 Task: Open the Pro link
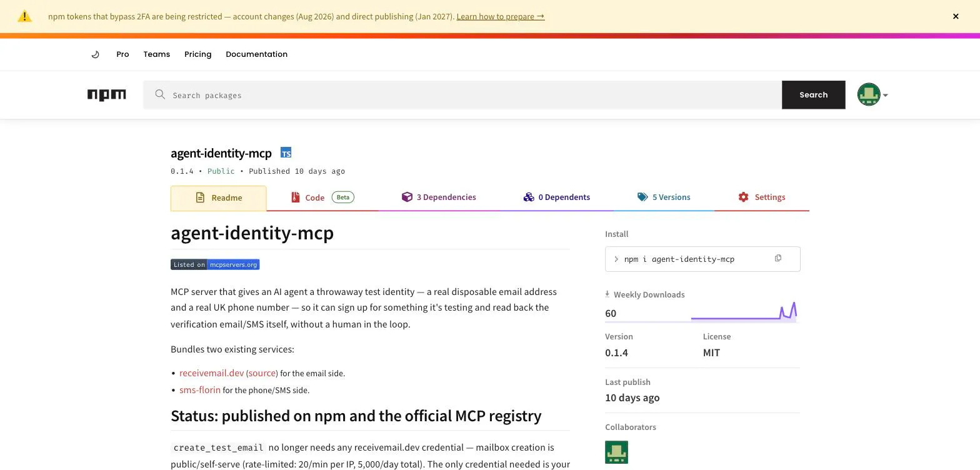(x=122, y=54)
